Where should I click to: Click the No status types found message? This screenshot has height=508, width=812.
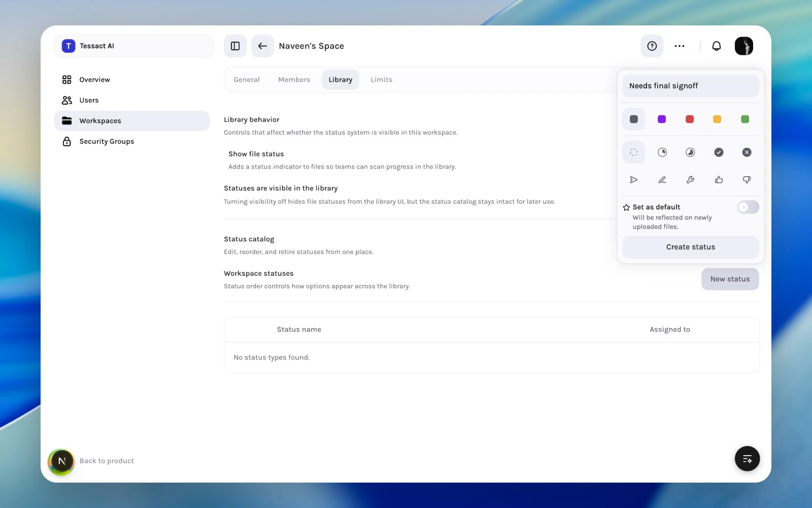pos(272,358)
